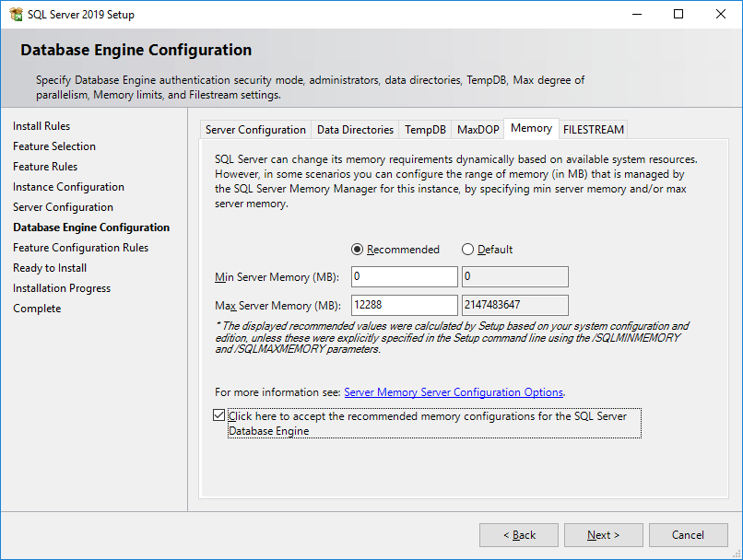Click the Feature Selection step
The image size is (743, 560).
[54, 146]
